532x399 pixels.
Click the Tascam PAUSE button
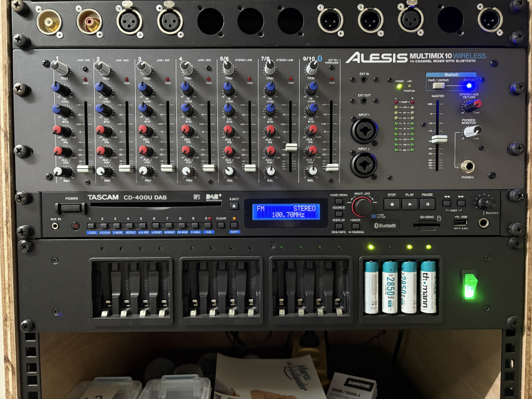point(427,204)
